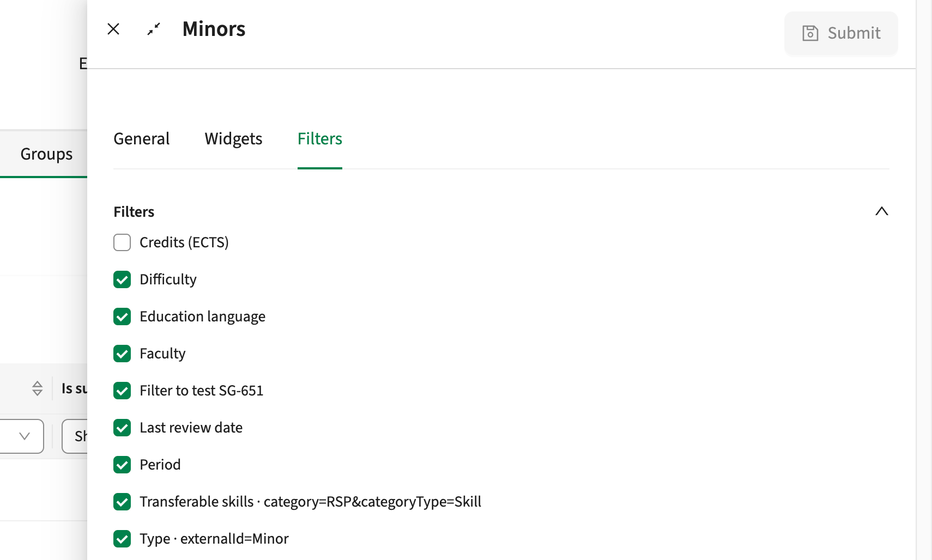The image size is (932, 560).
Task: Collapse the Filters section chevron
Action: [x=882, y=211]
